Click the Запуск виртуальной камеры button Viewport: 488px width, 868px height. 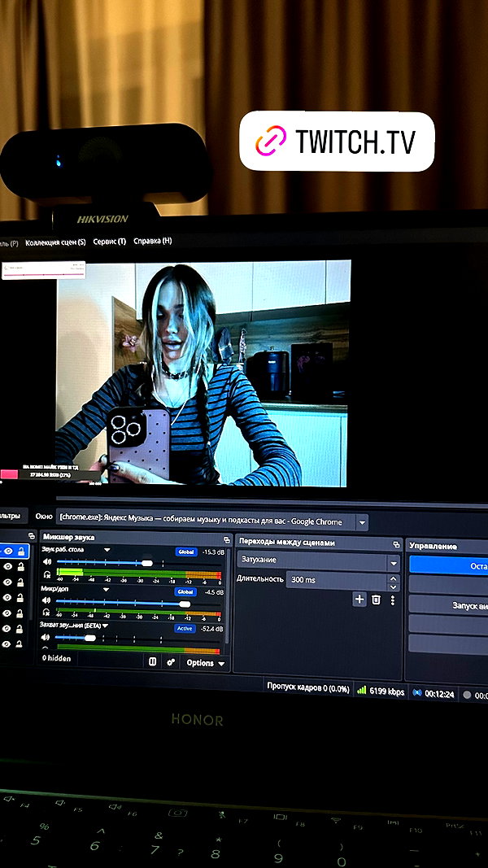click(x=449, y=605)
